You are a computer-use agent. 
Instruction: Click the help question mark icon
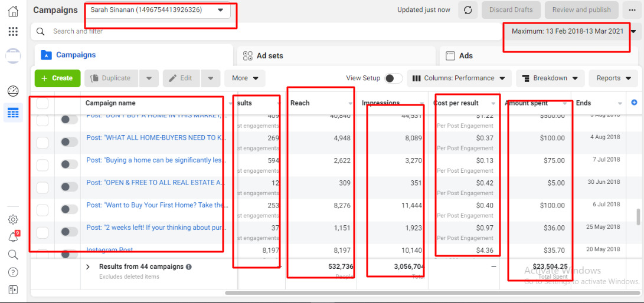tap(13, 272)
